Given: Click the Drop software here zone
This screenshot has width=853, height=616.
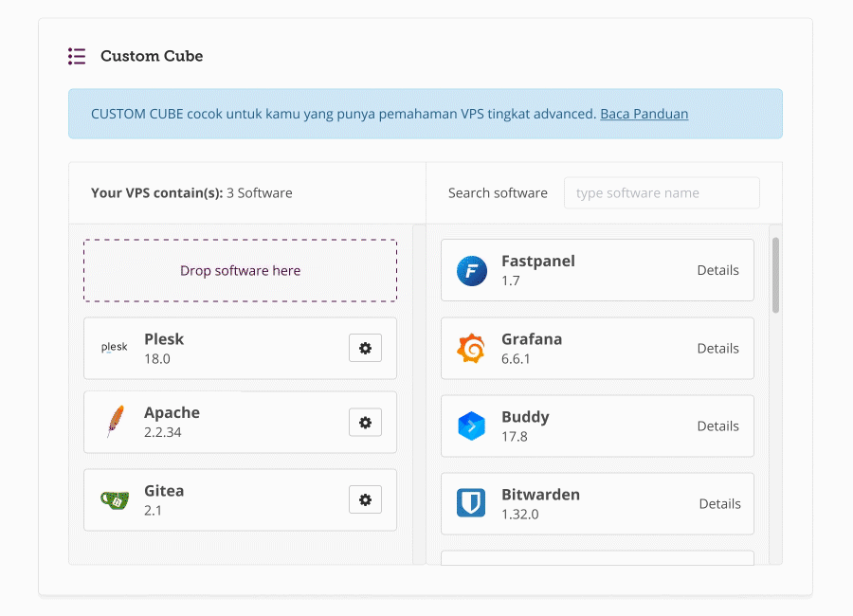Looking at the screenshot, I should click(x=240, y=270).
